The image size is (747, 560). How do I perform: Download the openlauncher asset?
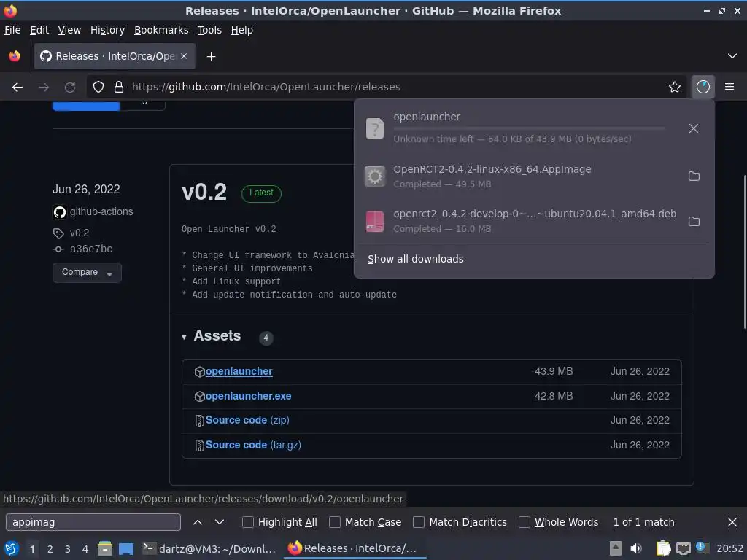pos(239,371)
